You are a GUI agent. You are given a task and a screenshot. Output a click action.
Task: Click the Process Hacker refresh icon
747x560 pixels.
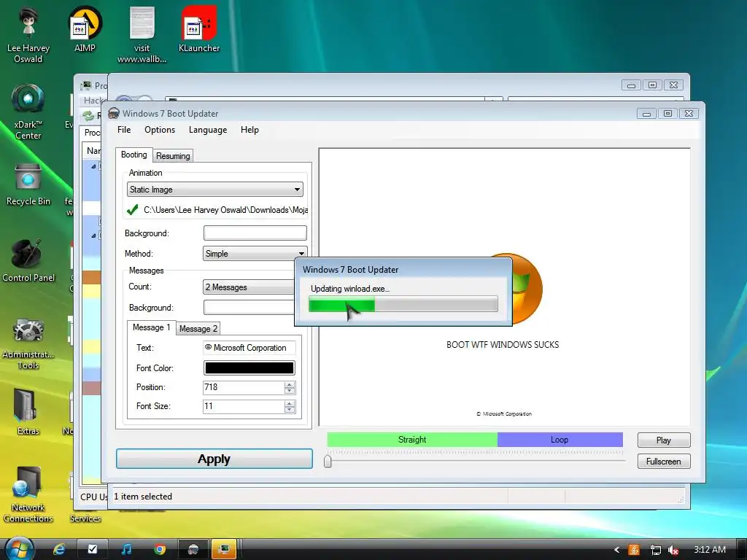(x=88, y=116)
